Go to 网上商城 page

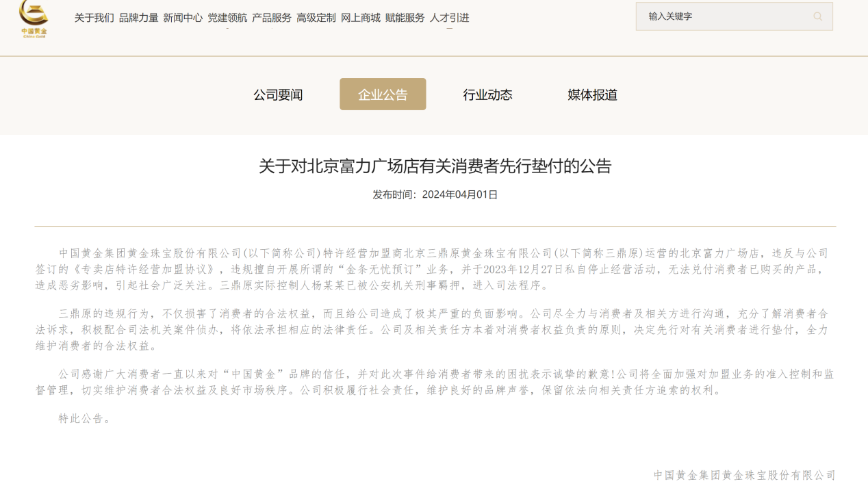click(x=361, y=18)
